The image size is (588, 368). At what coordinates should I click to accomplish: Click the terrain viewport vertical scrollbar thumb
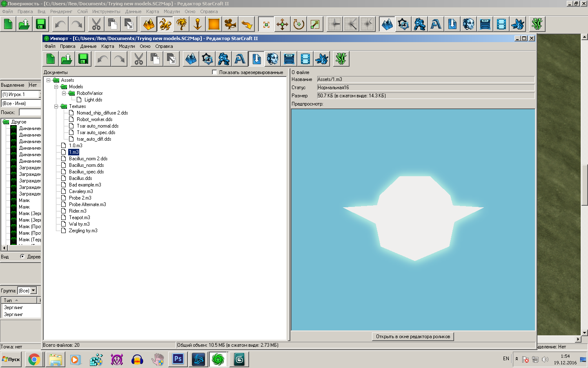[585, 185]
